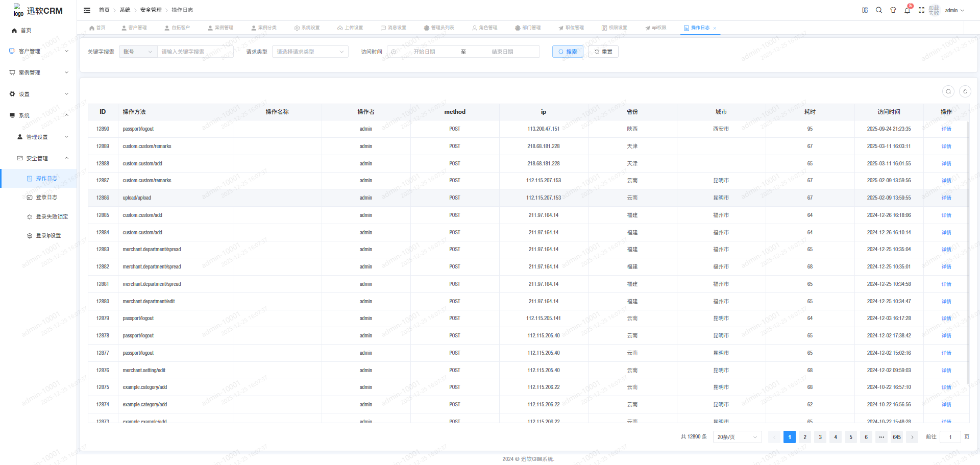Switch to the 权限设置 tab
The image size is (980, 465).
(615, 28)
